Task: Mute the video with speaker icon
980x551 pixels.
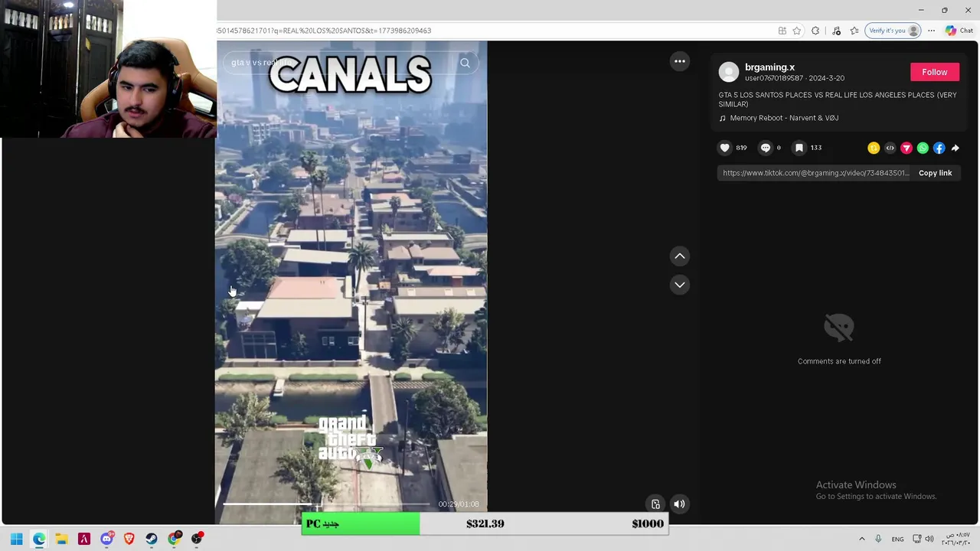Action: pos(679,504)
